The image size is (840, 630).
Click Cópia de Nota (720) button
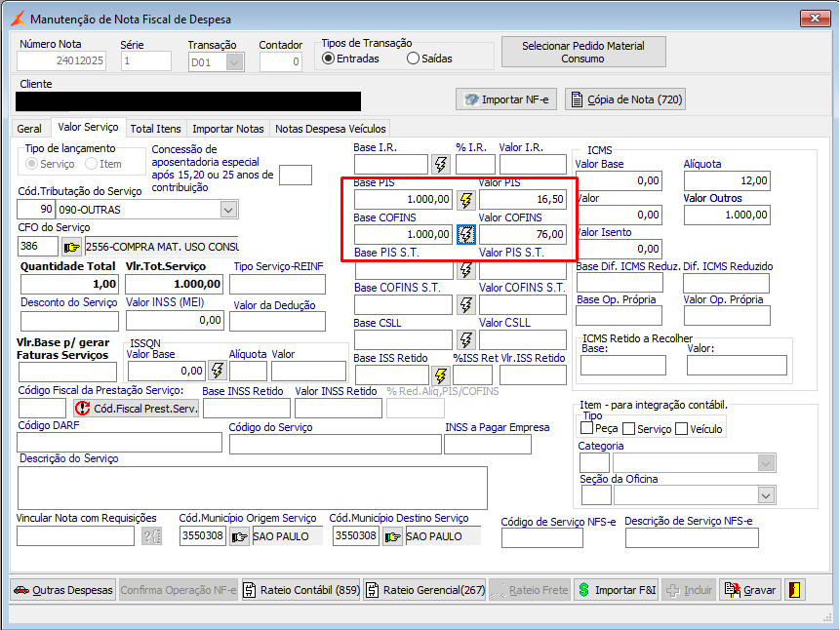(625, 99)
